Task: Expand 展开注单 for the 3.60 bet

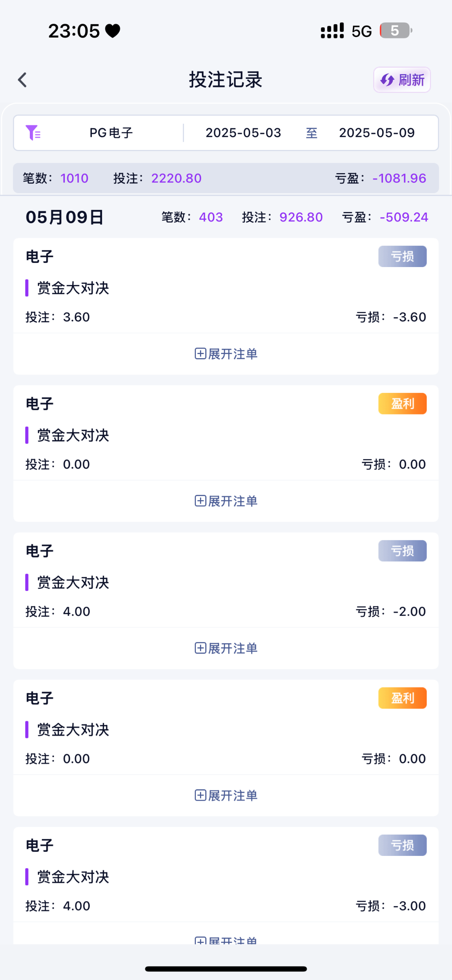Action: click(x=226, y=354)
